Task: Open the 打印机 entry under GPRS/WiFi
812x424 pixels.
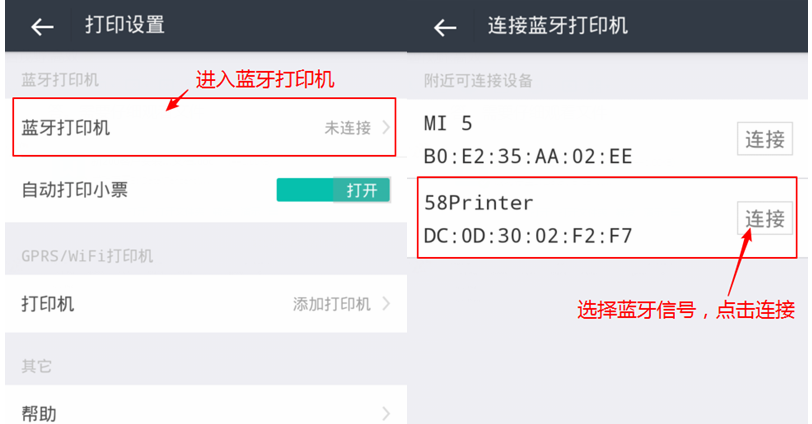Action: tap(48, 304)
